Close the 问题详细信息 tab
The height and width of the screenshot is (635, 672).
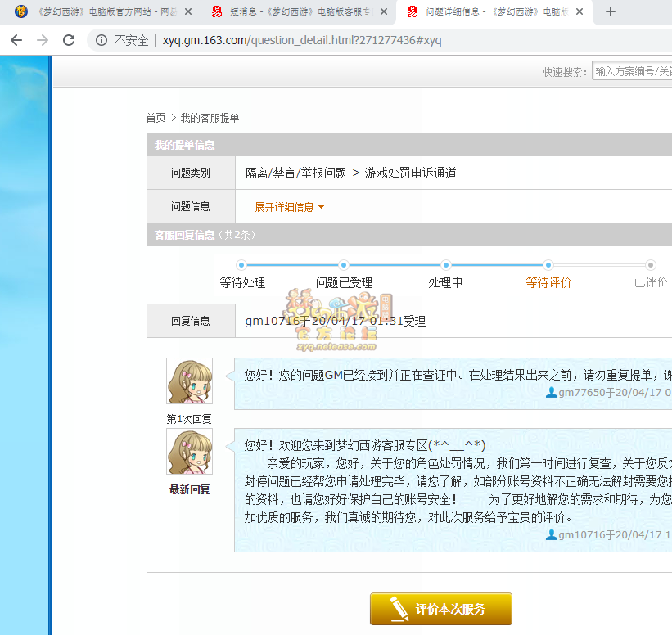coord(580,12)
